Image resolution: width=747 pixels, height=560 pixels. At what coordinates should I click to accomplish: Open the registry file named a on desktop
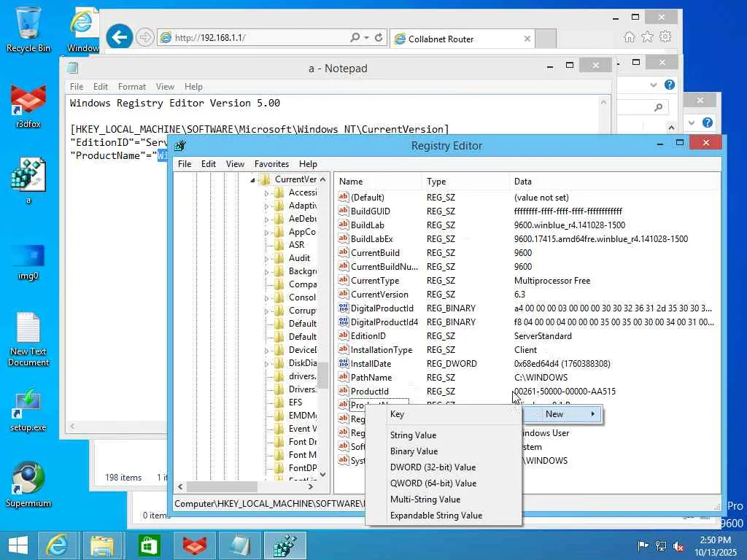tap(28, 181)
